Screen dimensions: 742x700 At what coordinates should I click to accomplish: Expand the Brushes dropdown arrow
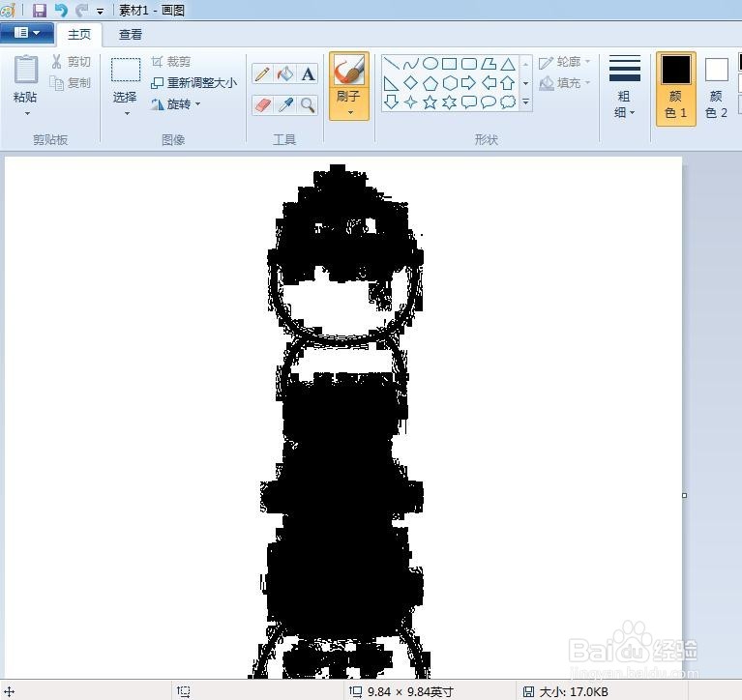coord(350,112)
